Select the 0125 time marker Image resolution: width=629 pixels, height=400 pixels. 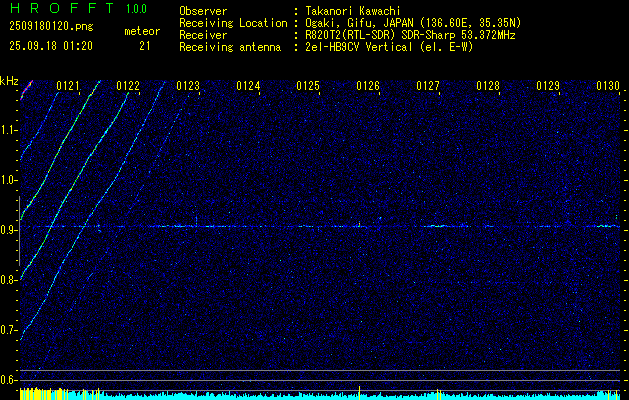(x=308, y=87)
